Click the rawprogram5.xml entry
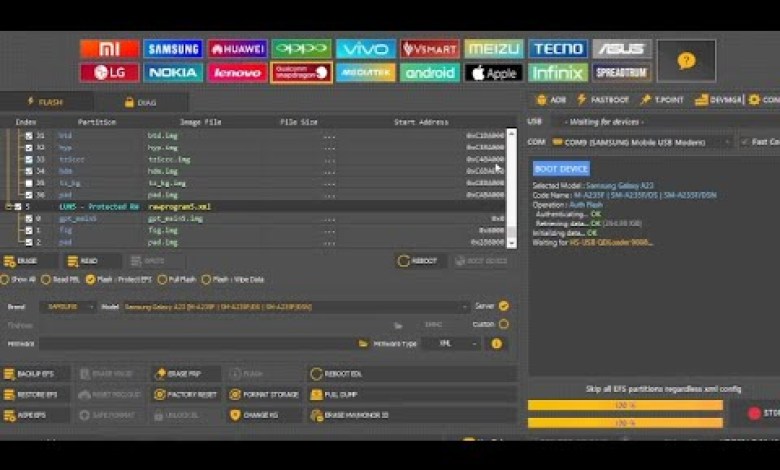 tap(180, 206)
